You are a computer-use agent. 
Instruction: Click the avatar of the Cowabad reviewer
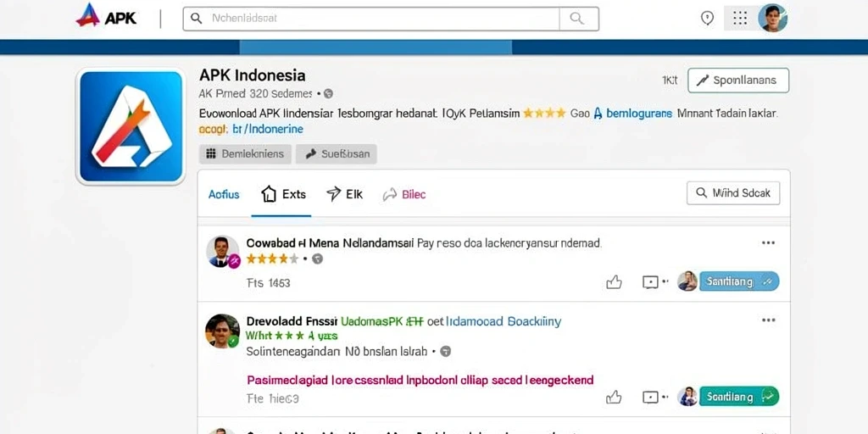tap(223, 251)
